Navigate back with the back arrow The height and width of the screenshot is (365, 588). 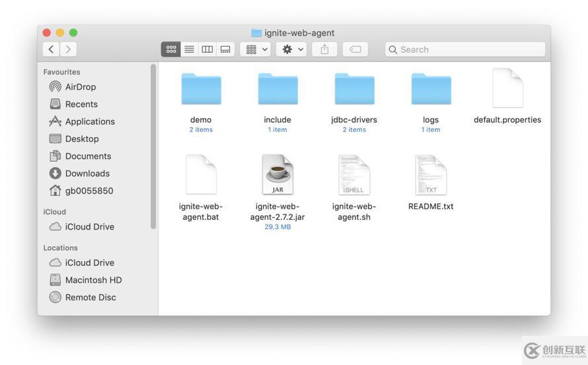pos(51,50)
